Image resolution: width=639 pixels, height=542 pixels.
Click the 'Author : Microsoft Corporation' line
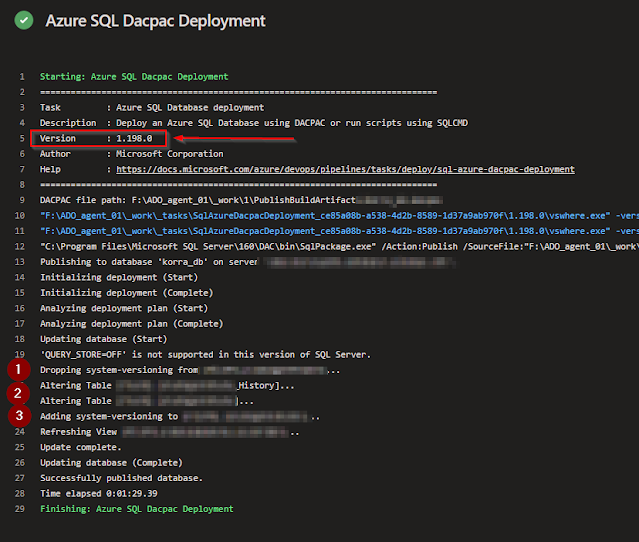[131, 154]
